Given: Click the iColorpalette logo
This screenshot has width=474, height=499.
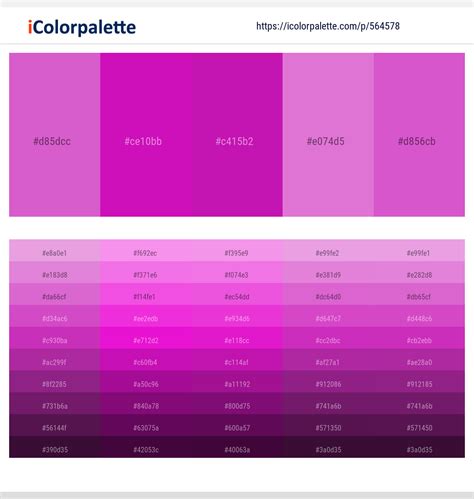Looking at the screenshot, I should pyautogui.click(x=82, y=27).
